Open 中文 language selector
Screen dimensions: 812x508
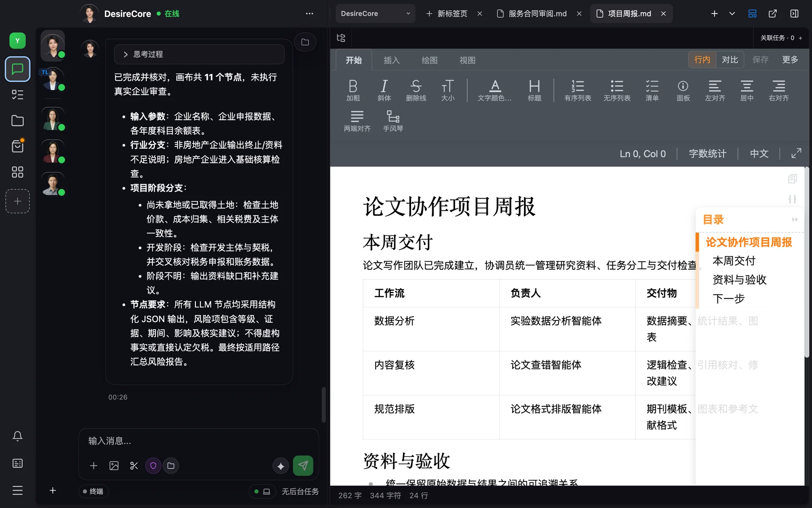(759, 153)
